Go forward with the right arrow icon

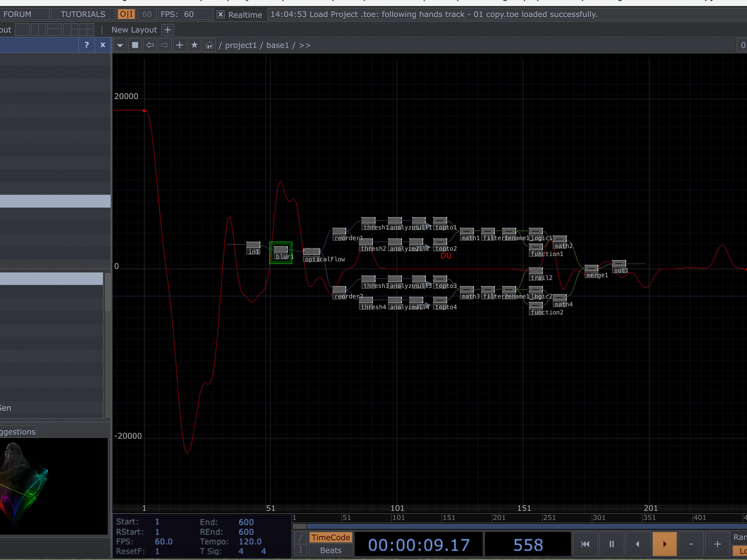tap(164, 45)
